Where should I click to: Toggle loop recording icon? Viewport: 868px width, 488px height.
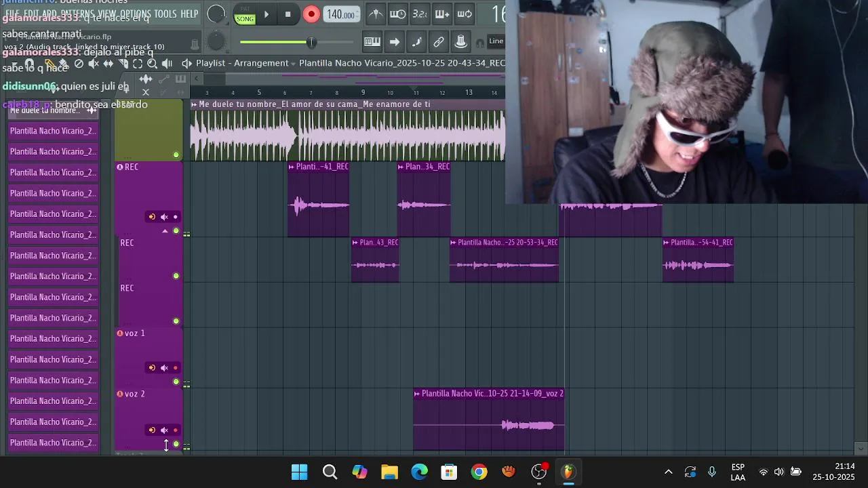(465, 14)
